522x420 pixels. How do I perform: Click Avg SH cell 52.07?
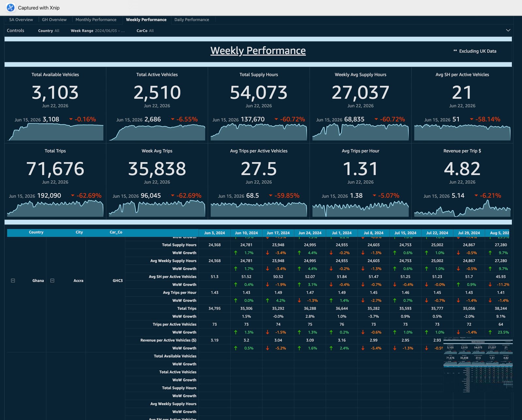click(x=310, y=277)
